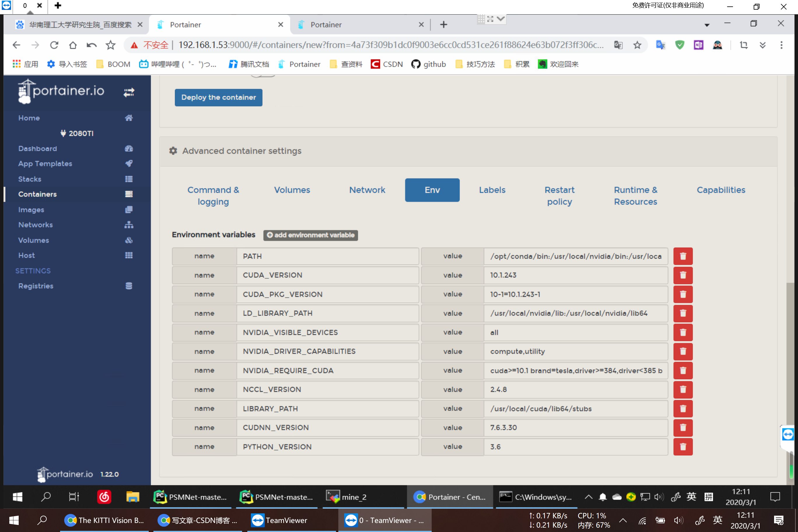Delete the NCCL_VERSION environment variable
The height and width of the screenshot is (532, 798).
[x=683, y=389]
